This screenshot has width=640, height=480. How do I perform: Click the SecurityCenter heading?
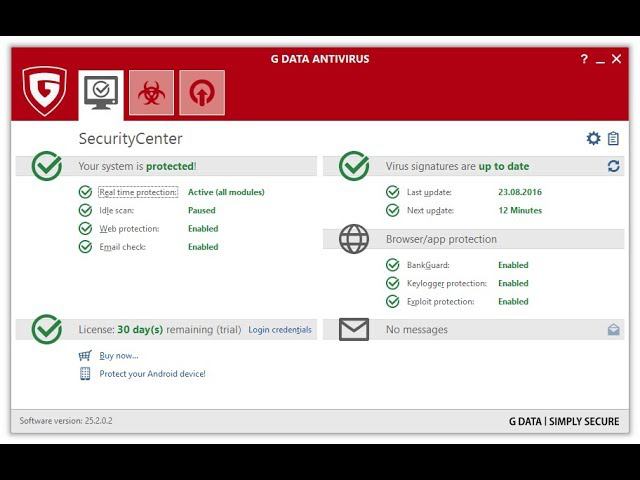point(131,139)
